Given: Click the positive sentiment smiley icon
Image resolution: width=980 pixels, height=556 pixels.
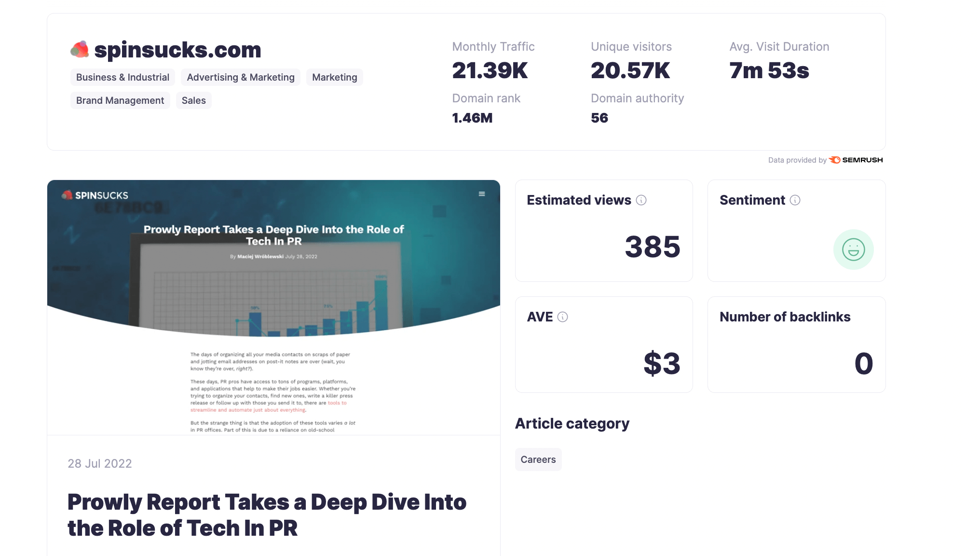Looking at the screenshot, I should coord(854,250).
